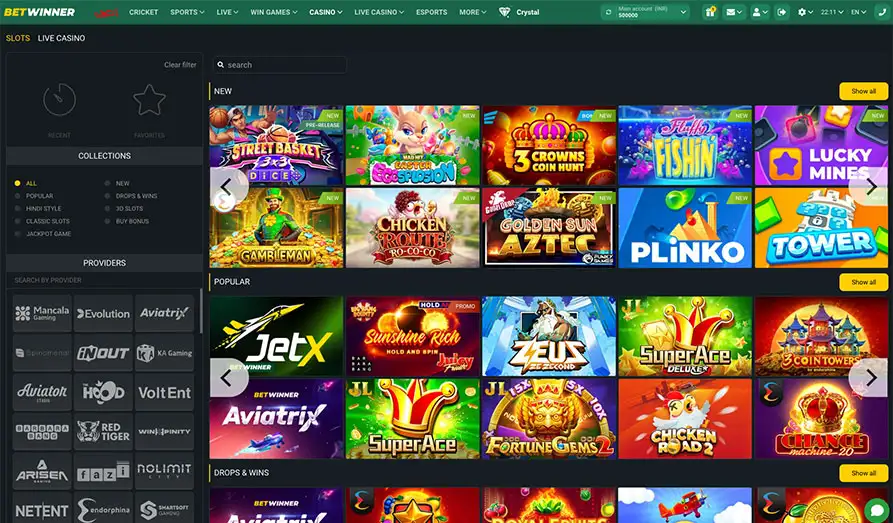This screenshot has width=893, height=523.
Task: Select the Smartsoft Gaming provider
Action: point(164,508)
